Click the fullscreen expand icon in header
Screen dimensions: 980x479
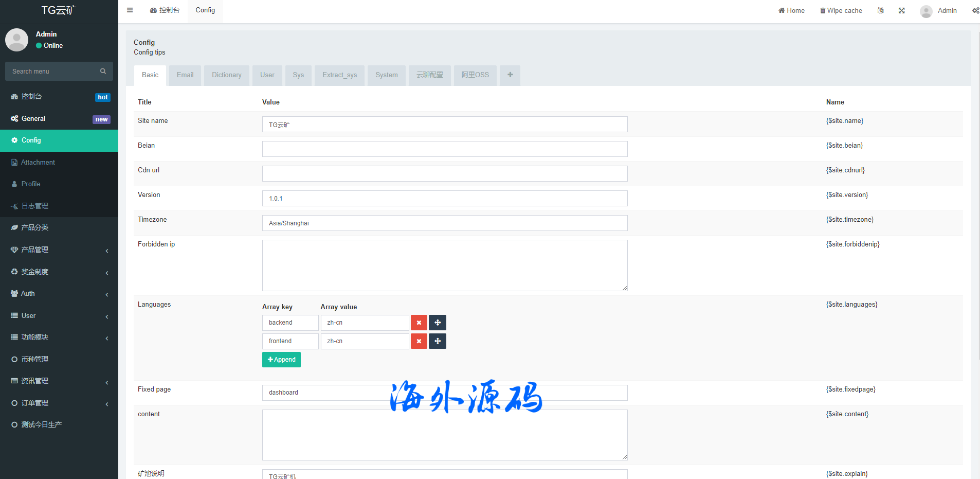[901, 10]
